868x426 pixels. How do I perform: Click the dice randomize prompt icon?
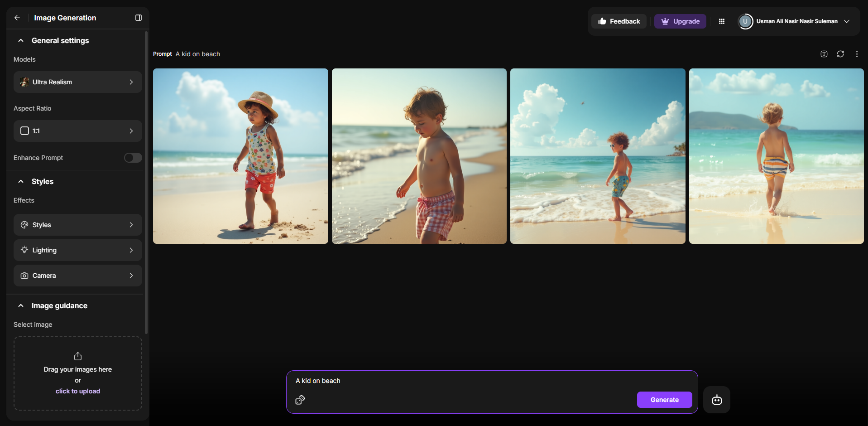300,400
